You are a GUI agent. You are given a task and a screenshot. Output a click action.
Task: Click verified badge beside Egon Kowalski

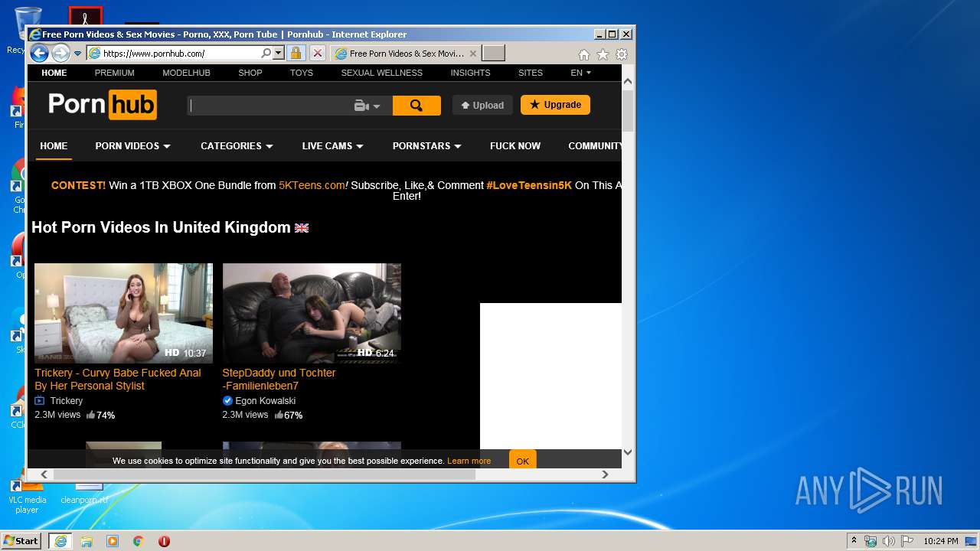coord(227,401)
